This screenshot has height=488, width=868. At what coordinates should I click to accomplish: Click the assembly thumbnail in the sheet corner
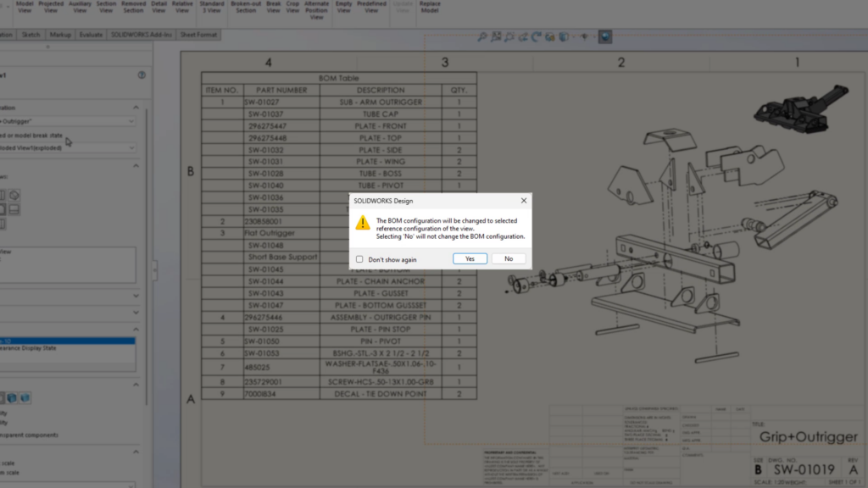pyautogui.click(x=801, y=109)
